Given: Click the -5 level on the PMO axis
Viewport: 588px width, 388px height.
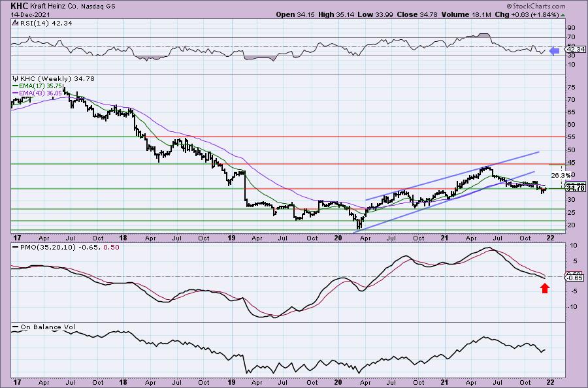Looking at the screenshot, I should (x=574, y=291).
